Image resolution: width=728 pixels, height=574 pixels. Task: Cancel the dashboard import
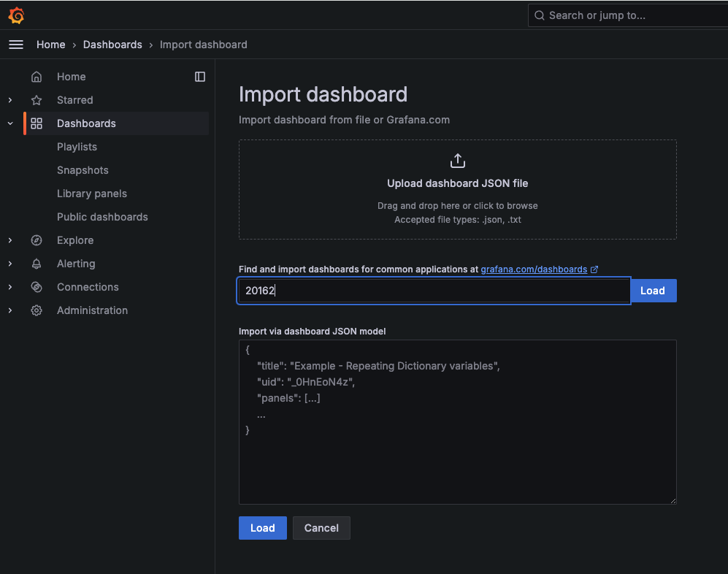coord(321,528)
